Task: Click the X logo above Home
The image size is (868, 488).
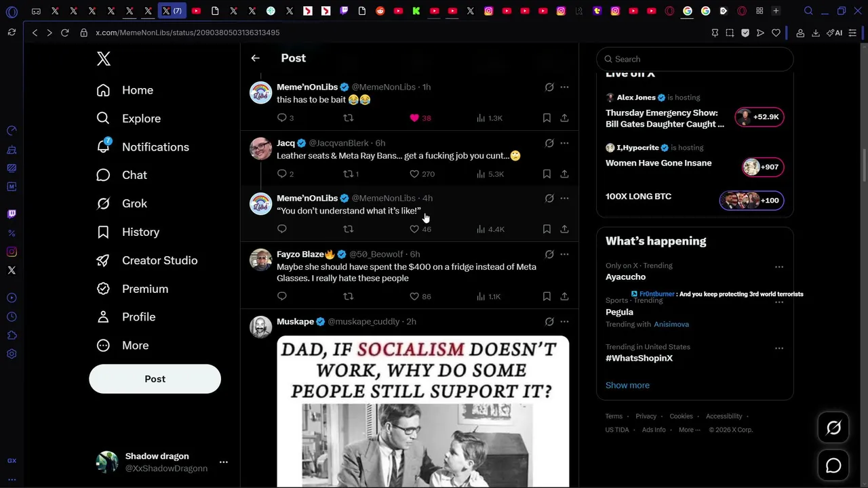Action: (104, 59)
